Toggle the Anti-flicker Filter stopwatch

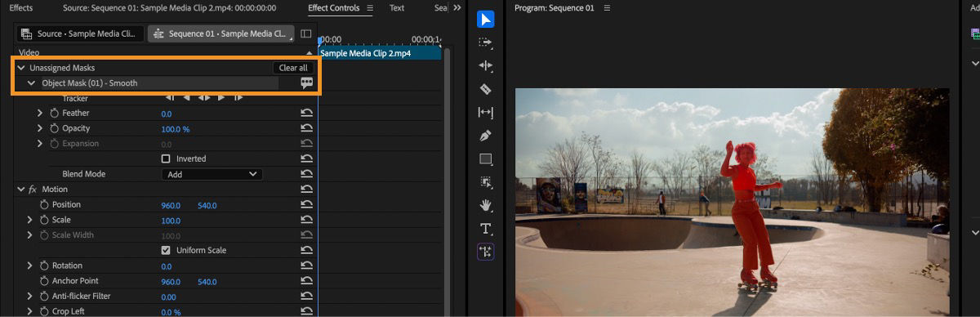coord(45,296)
